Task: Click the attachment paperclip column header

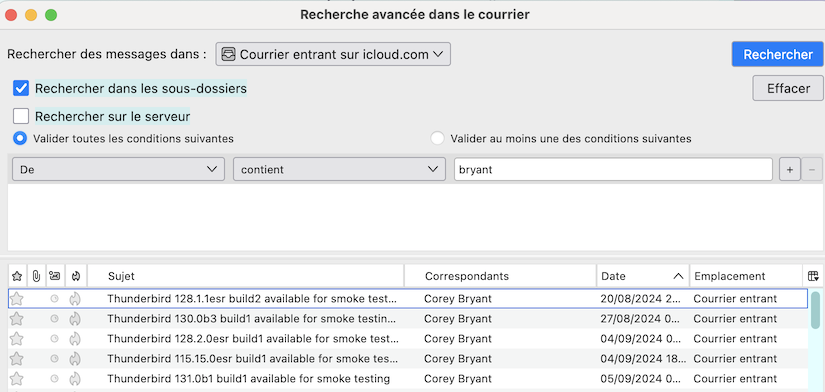Action: click(x=36, y=276)
